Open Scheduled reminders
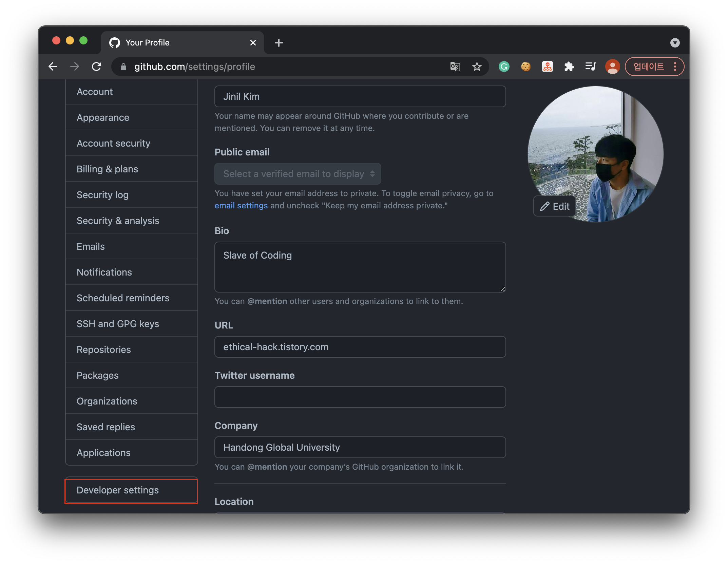This screenshot has height=564, width=728. click(x=132, y=298)
